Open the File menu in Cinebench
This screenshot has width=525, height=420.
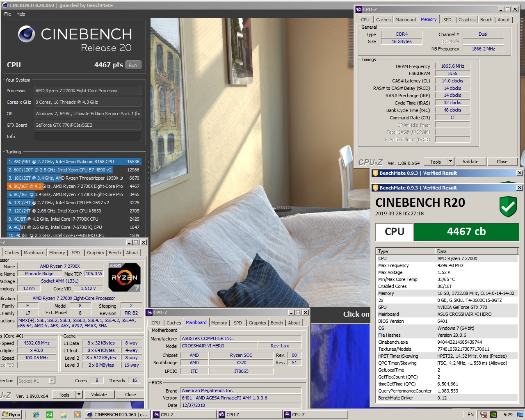(x=7, y=14)
